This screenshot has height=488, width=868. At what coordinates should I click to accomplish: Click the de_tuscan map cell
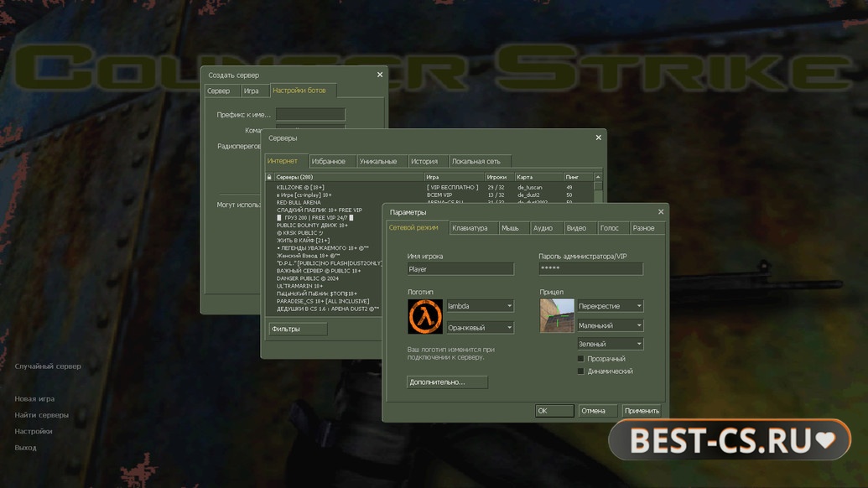tap(530, 188)
